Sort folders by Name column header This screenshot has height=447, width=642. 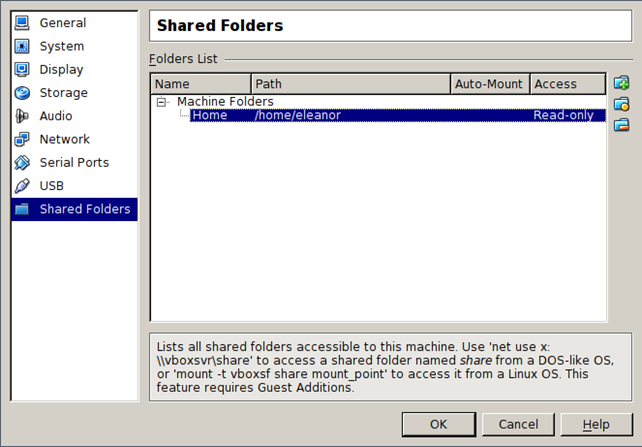click(200, 84)
